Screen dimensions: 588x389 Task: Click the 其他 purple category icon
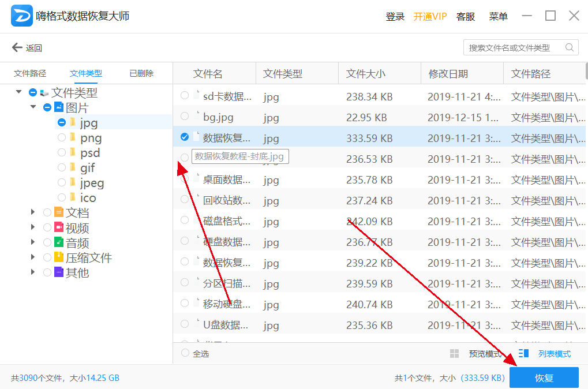coord(59,272)
